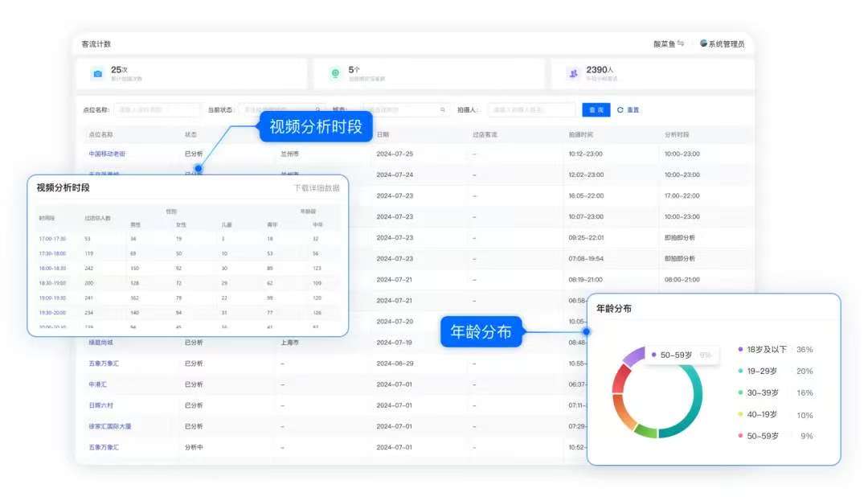This screenshot has width=868, height=497.
Task: Click the green webcam icon beside 5个
Action: (335, 74)
